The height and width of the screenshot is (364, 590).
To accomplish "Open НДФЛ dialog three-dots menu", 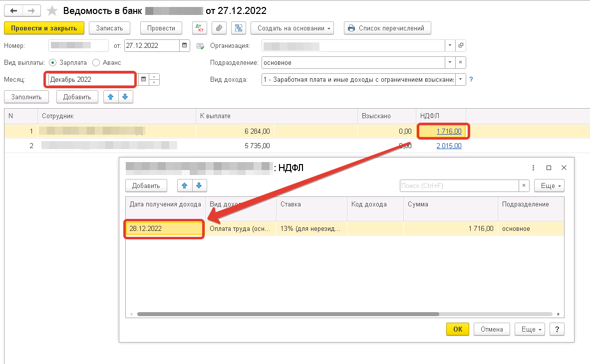I will (x=533, y=168).
